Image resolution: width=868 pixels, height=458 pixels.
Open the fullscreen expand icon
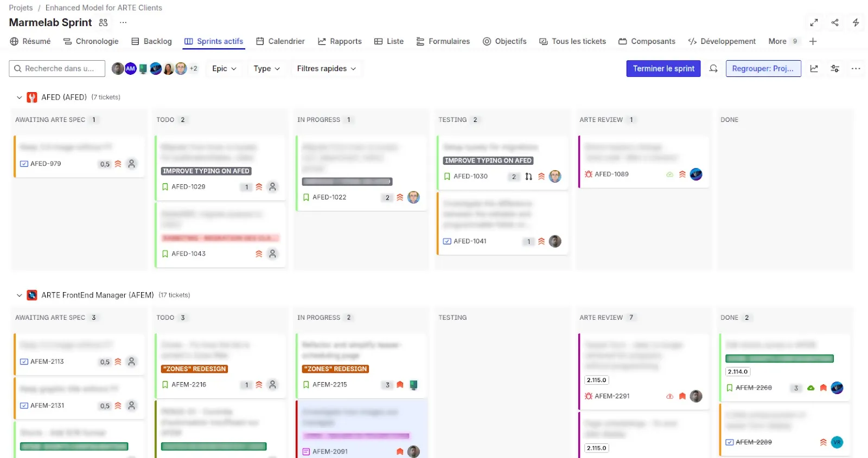[x=814, y=23]
